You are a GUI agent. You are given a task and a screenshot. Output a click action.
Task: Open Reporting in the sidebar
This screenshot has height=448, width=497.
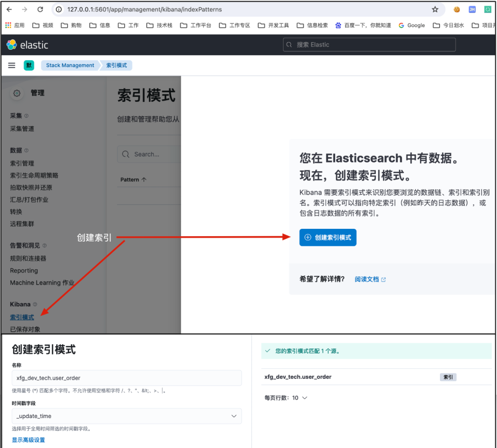click(24, 270)
